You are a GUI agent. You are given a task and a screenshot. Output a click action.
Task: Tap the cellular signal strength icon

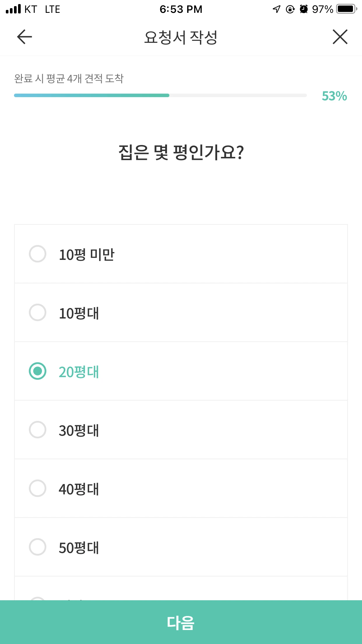pos(13,9)
